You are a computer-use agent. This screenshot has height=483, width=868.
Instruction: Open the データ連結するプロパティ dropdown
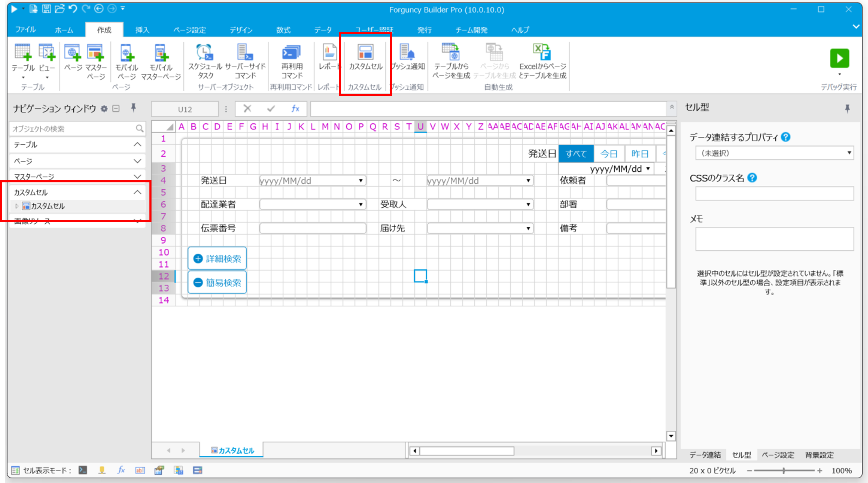point(774,153)
